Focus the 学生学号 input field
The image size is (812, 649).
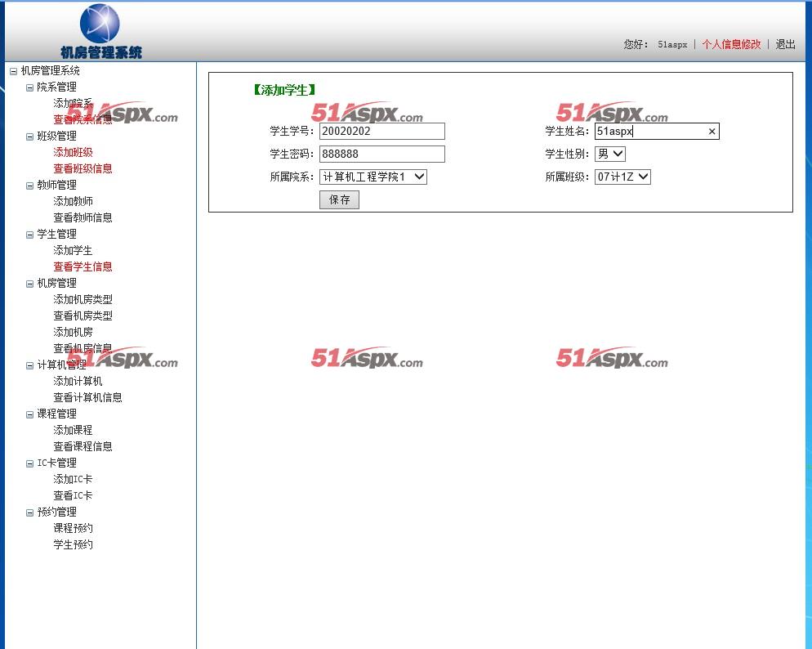coord(381,132)
